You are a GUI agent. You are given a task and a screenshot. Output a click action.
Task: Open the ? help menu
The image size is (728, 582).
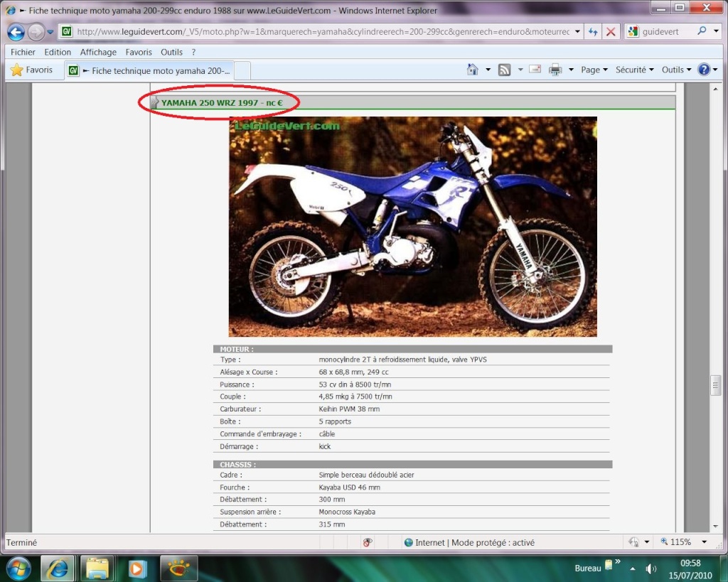[193, 52]
